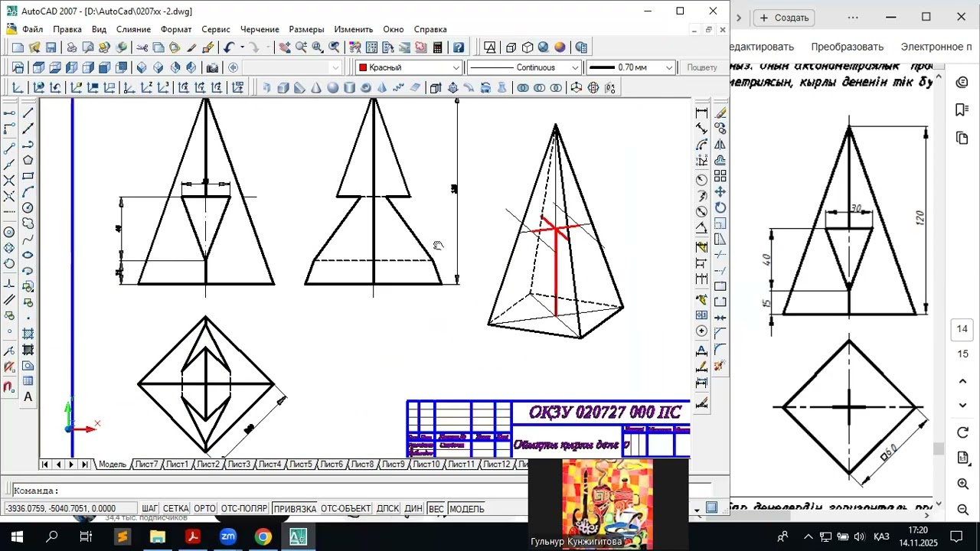Open the QuickCalc calculator icon
Screen dimensions: 980x551
click(x=437, y=47)
